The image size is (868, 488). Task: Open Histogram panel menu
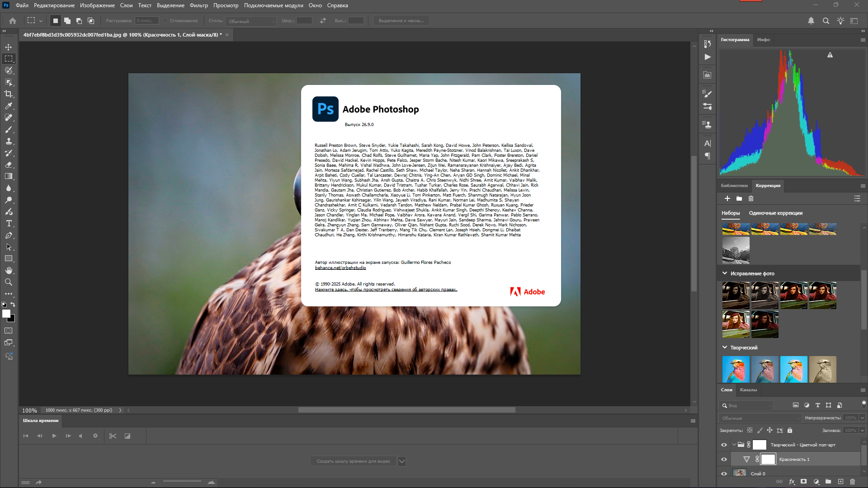click(x=863, y=40)
